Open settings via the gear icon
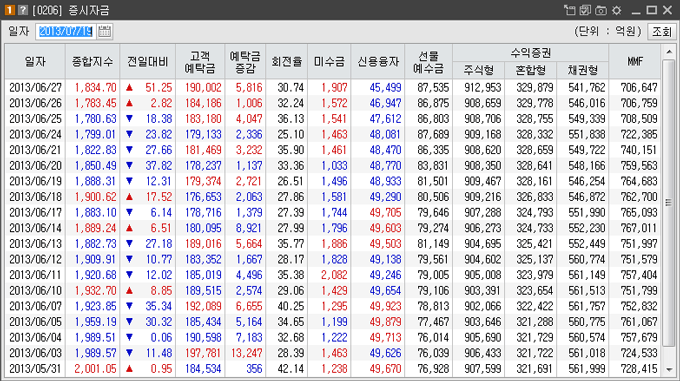Screen dimensions: 680x381 (x=617, y=10)
